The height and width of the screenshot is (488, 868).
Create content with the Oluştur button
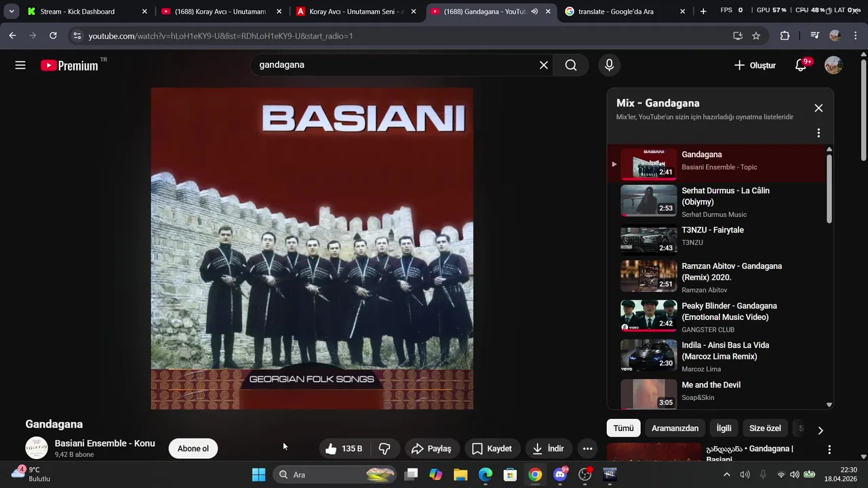click(755, 65)
